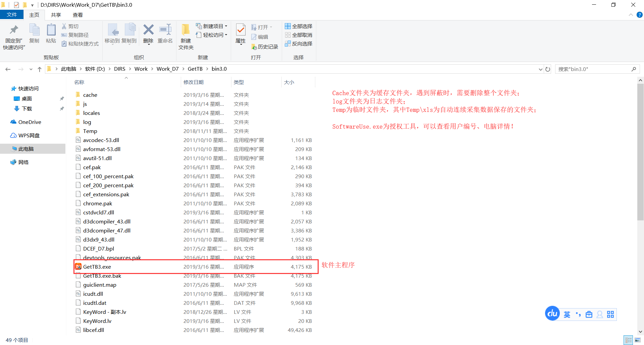Click the Rename (重命名) icon
The width and height of the screenshot is (644, 345).
coord(165,30)
